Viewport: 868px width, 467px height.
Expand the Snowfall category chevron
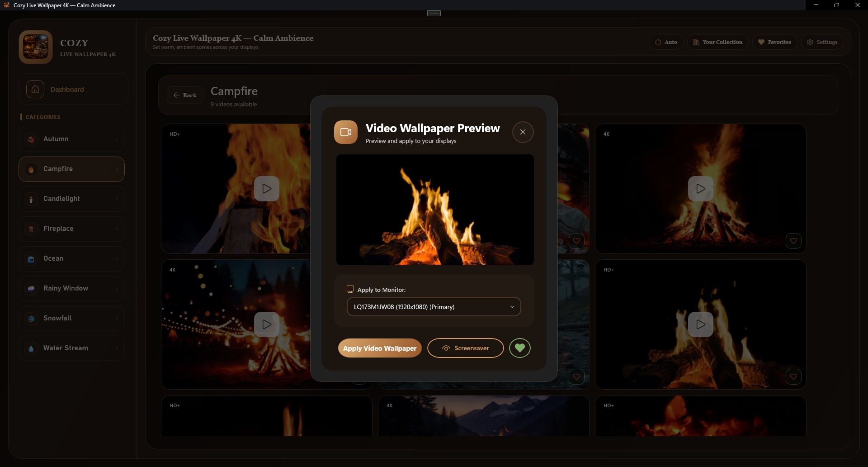(117, 319)
